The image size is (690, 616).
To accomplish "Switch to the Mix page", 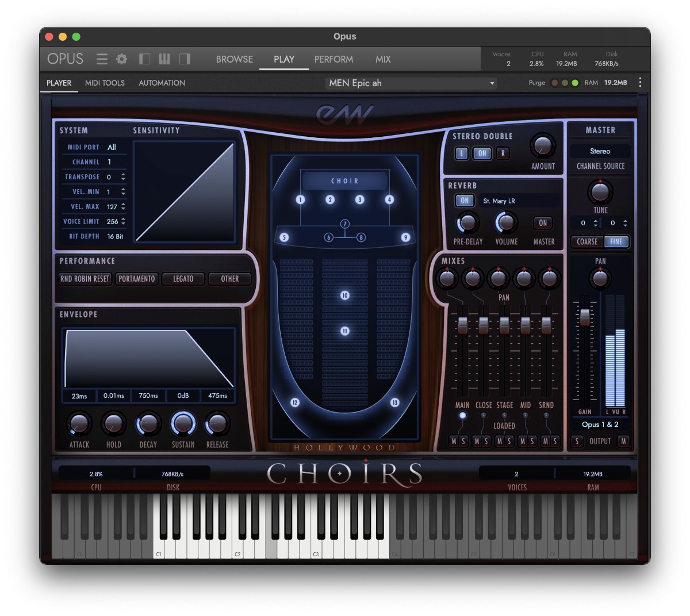I will pos(383,59).
